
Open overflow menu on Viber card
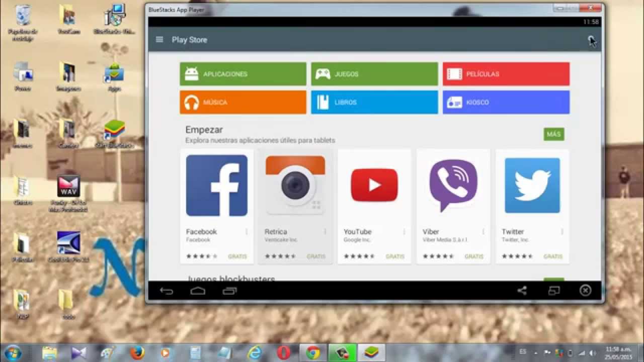(x=484, y=232)
